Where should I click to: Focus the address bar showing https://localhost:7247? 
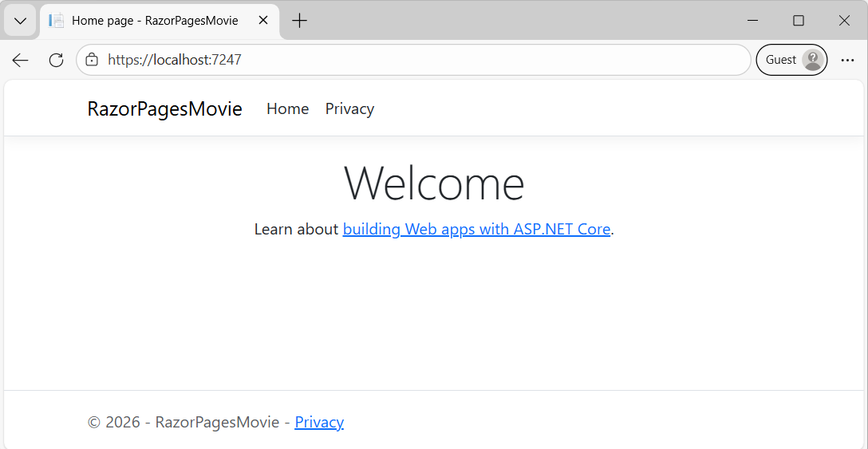click(413, 60)
